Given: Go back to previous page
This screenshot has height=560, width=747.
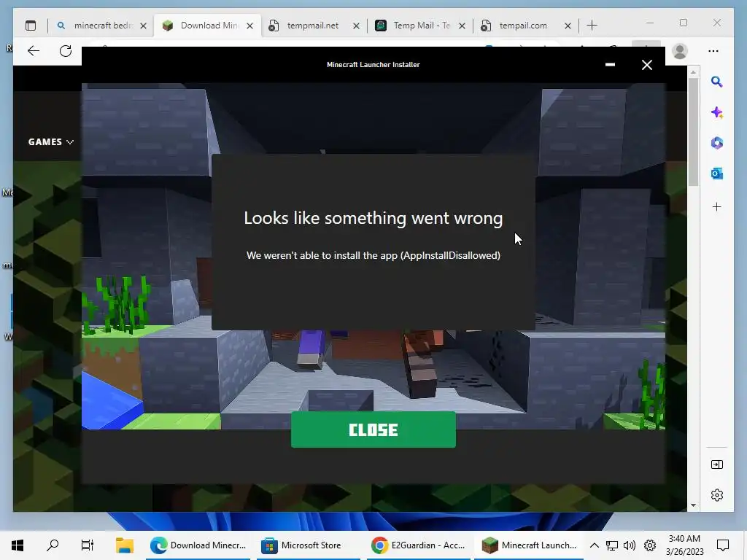Looking at the screenshot, I should (x=34, y=51).
